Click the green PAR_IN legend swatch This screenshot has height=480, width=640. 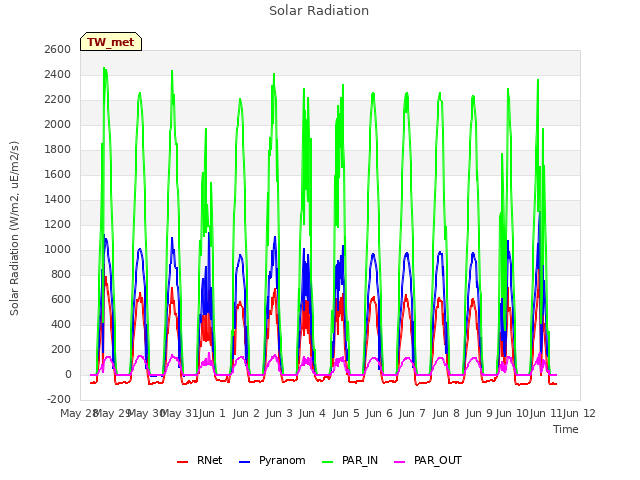(x=328, y=462)
